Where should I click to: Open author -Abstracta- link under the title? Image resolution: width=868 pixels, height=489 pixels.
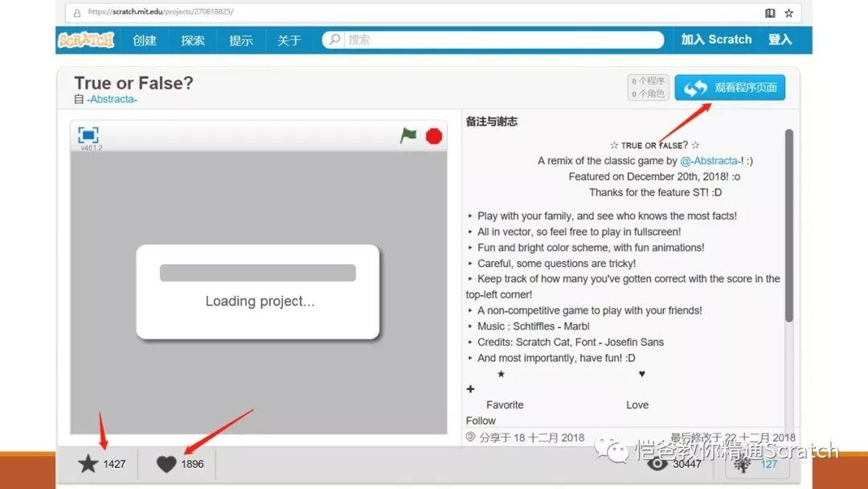tap(112, 99)
